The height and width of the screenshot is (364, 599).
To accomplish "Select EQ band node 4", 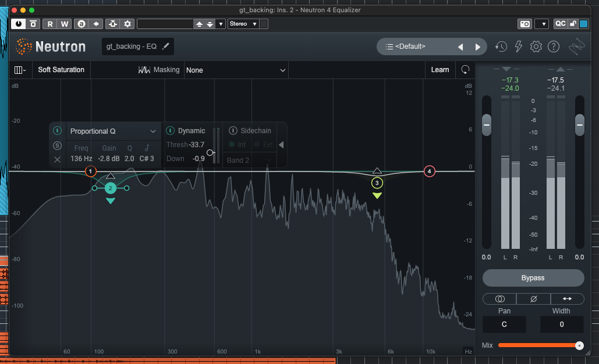I will 430,172.
